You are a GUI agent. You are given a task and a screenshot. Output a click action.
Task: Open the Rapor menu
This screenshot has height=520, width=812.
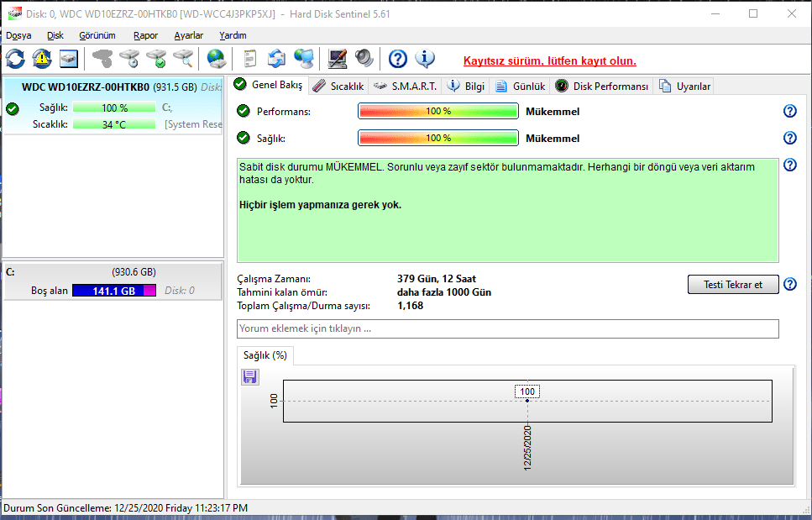coord(145,35)
